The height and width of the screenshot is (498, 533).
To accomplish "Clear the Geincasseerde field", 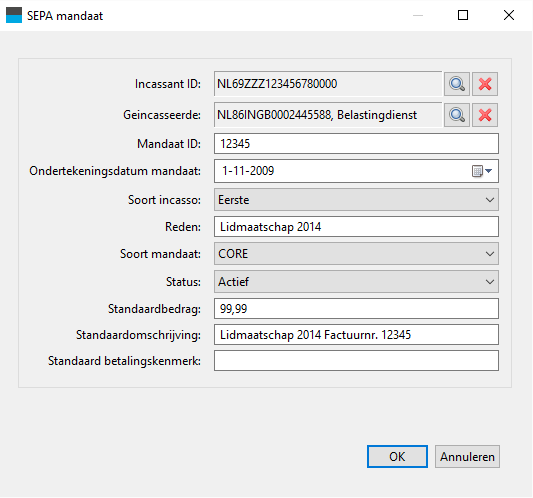I will (x=485, y=115).
